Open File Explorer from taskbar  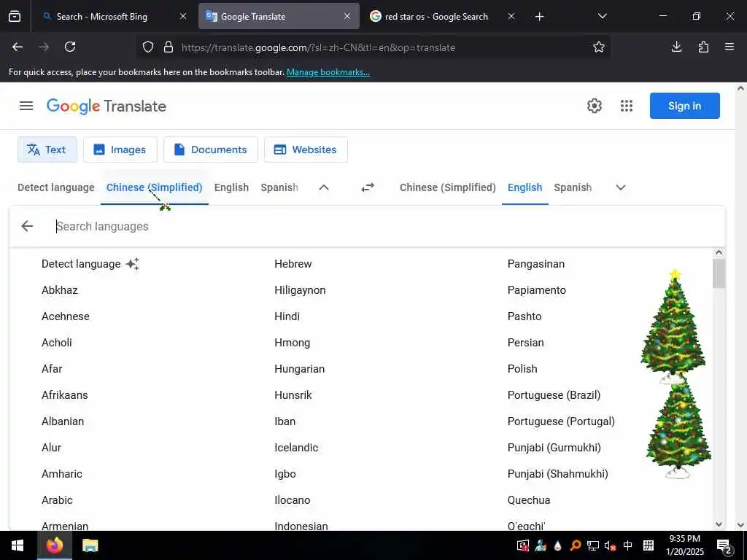[90, 545]
